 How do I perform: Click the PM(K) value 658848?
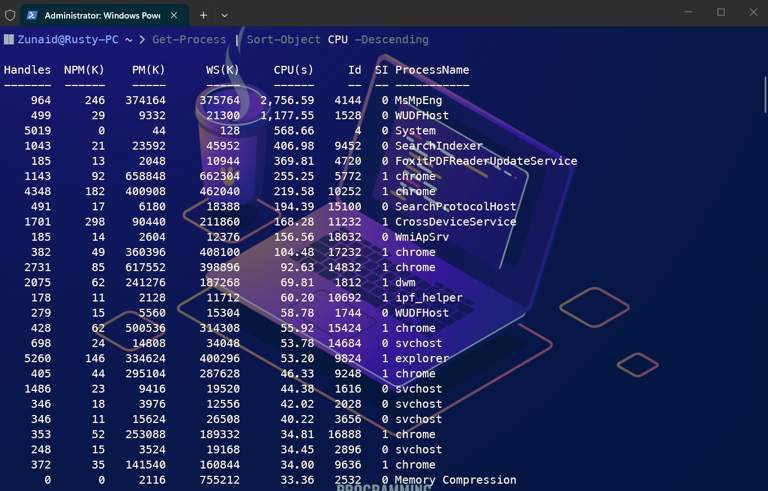pyautogui.click(x=145, y=176)
